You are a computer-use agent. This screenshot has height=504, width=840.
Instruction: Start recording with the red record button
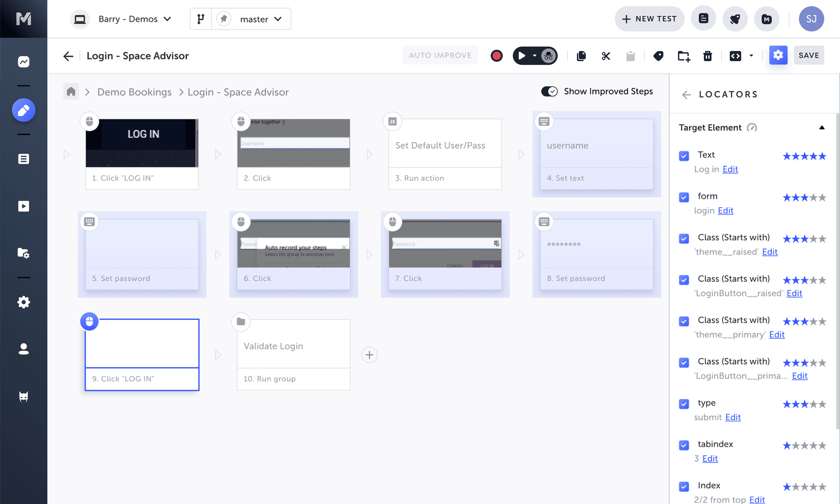click(497, 56)
